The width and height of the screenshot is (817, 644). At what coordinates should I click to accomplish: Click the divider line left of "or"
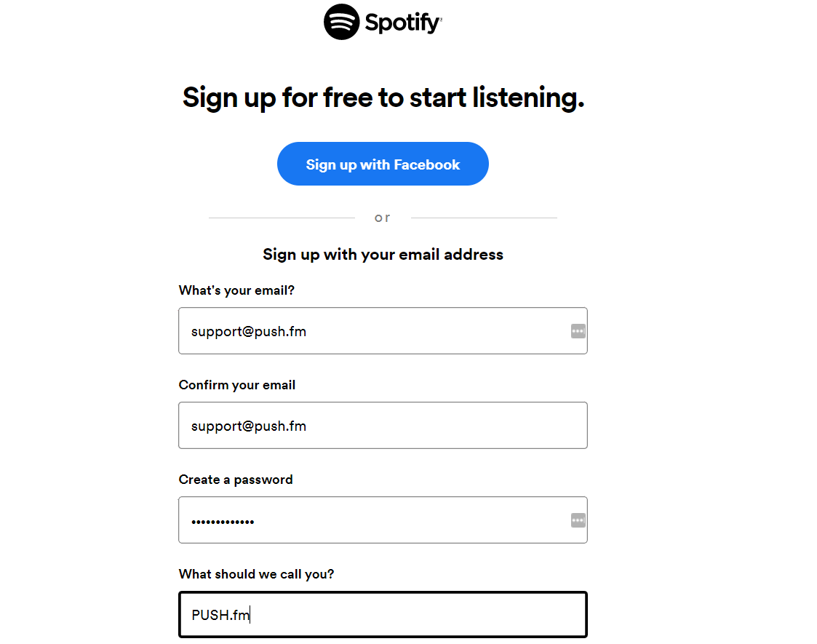click(282, 218)
